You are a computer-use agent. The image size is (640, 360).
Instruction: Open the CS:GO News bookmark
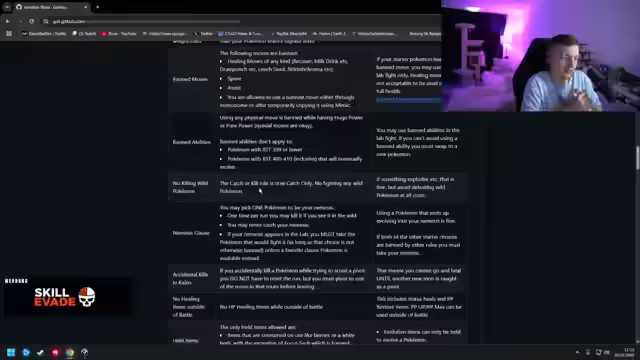(240, 33)
